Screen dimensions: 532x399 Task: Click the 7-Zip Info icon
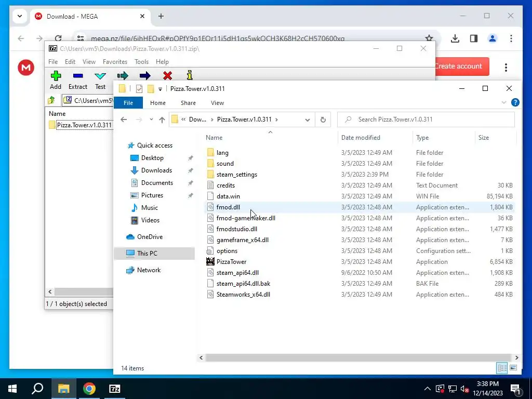tap(190, 75)
